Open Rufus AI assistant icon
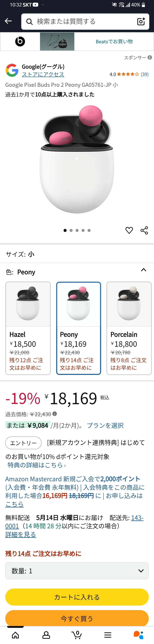154x644 pixels. click(139, 635)
